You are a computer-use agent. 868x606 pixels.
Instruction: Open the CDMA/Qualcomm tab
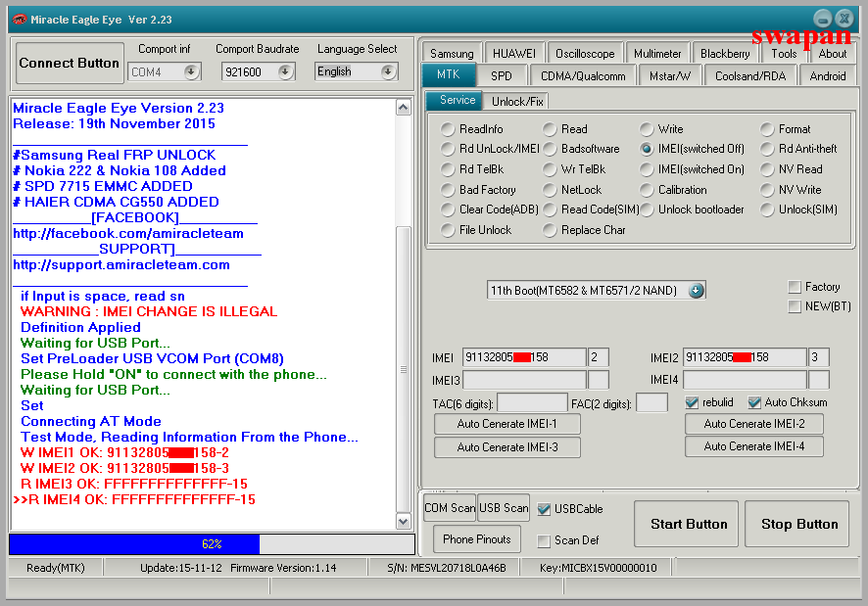tap(583, 76)
